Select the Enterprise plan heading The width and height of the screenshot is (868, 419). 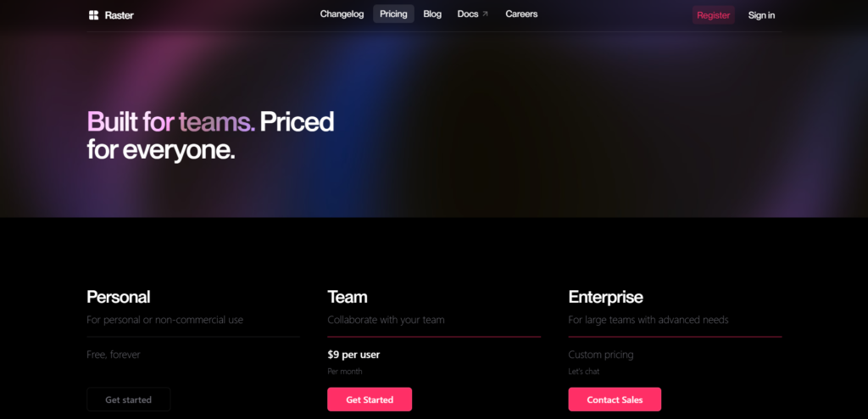coord(605,297)
